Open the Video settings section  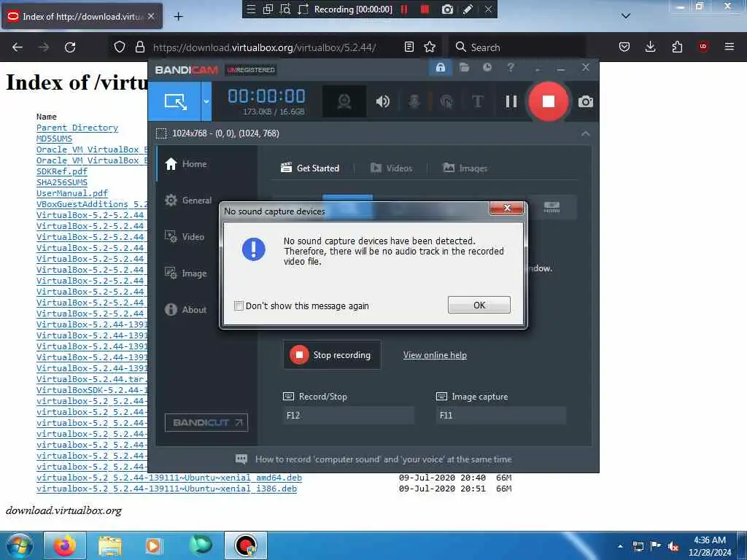pos(185,237)
